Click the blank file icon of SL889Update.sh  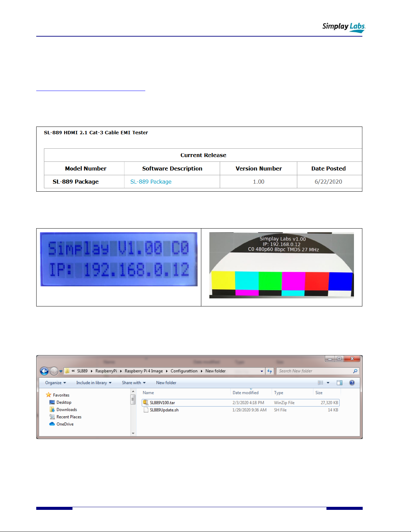[x=146, y=410]
